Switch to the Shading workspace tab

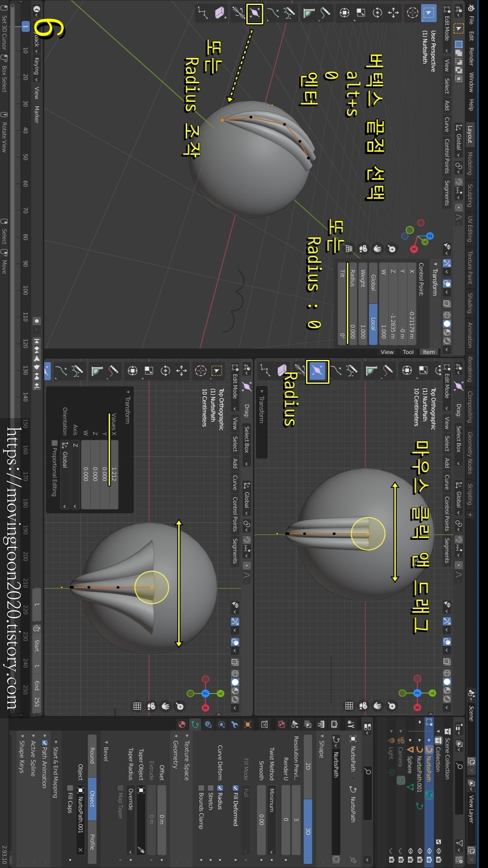coord(470,303)
